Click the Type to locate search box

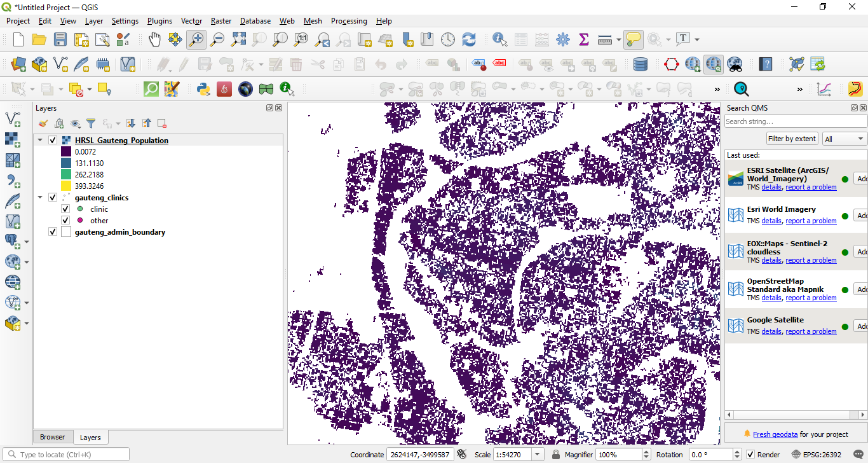67,455
